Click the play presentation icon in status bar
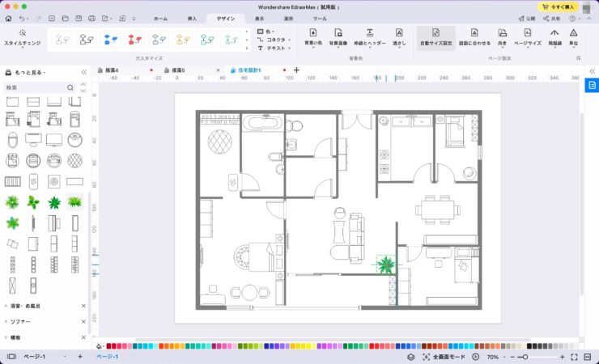This screenshot has width=599, height=364. (x=475, y=357)
